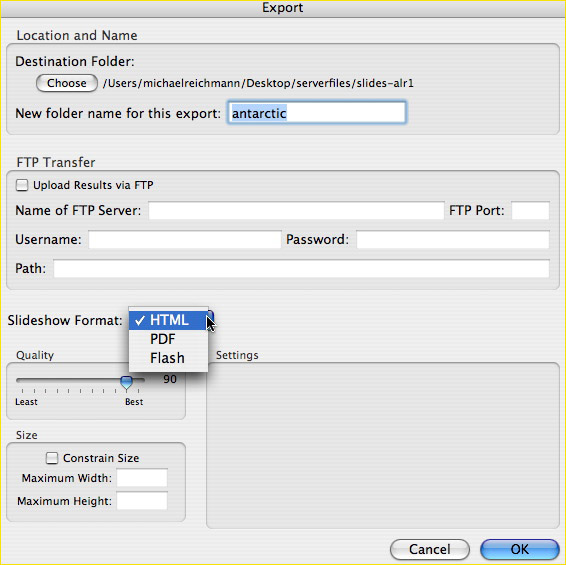Click the Least end of the quality slider track
566x565 pixels.
(19, 380)
